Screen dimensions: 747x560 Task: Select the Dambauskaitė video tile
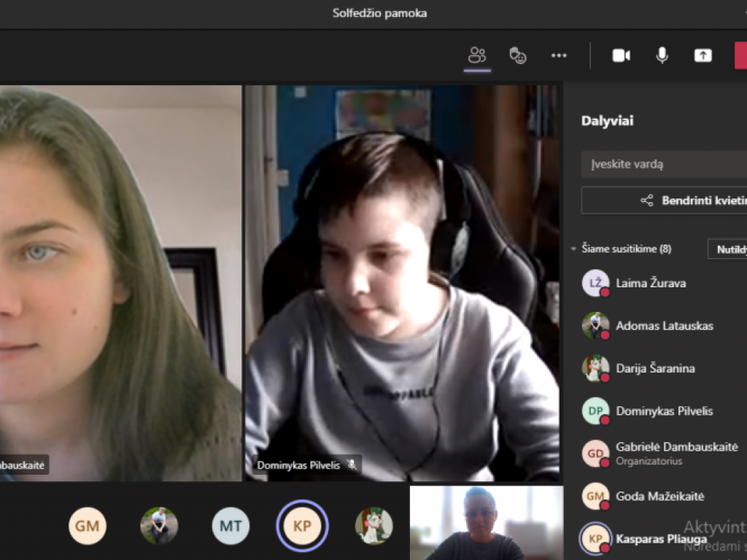121,284
